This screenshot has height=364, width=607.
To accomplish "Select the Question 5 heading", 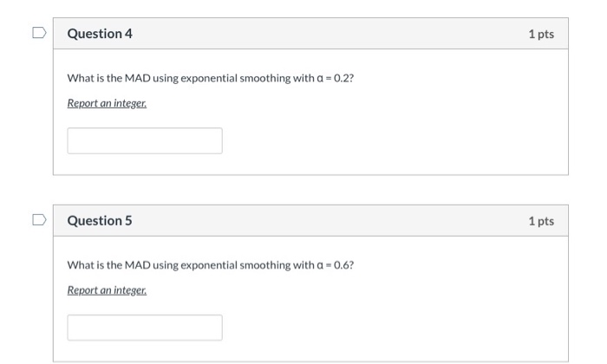I will pyautogui.click(x=100, y=221).
